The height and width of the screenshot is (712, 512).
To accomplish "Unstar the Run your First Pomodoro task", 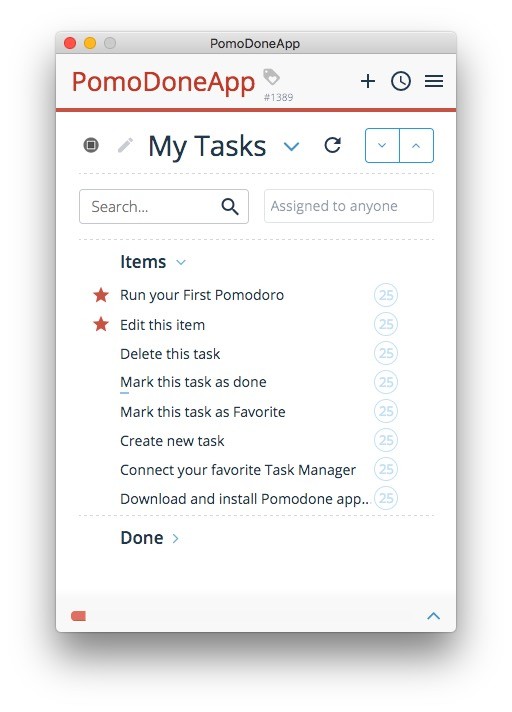I will [x=101, y=295].
